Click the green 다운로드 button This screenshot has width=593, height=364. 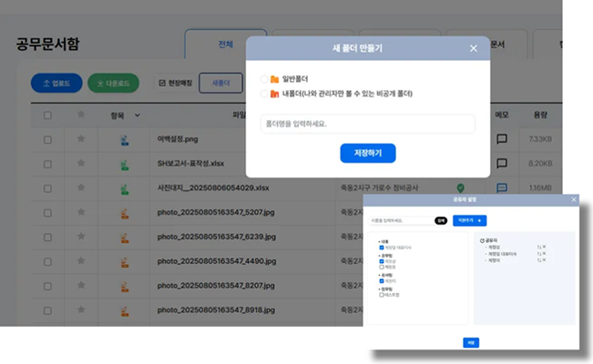[113, 84]
